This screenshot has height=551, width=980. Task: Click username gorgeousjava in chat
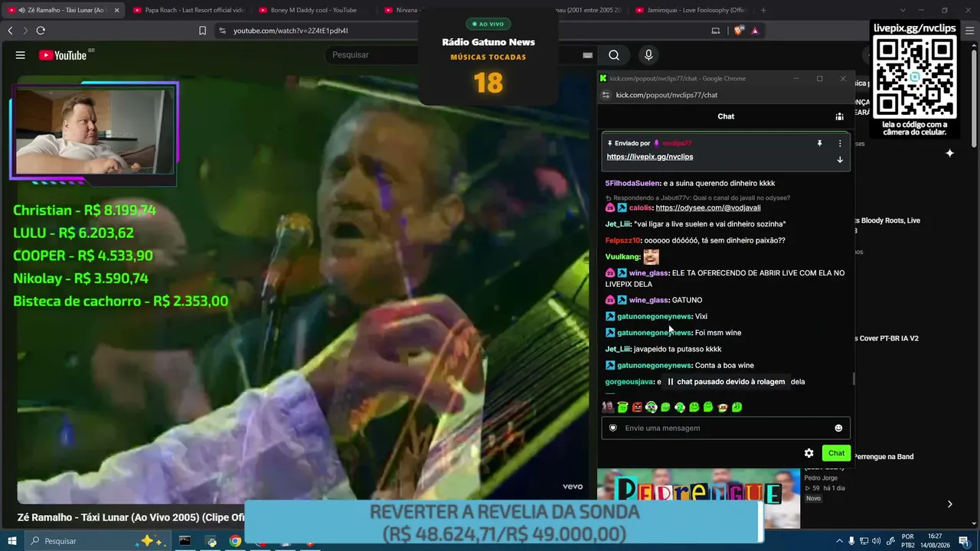click(629, 382)
